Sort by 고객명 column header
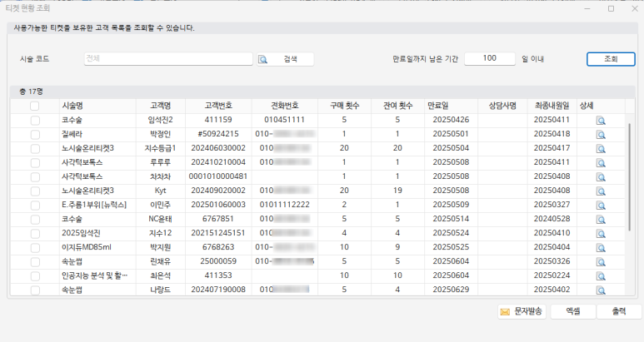Screen dimensions: 644x342 point(161,106)
